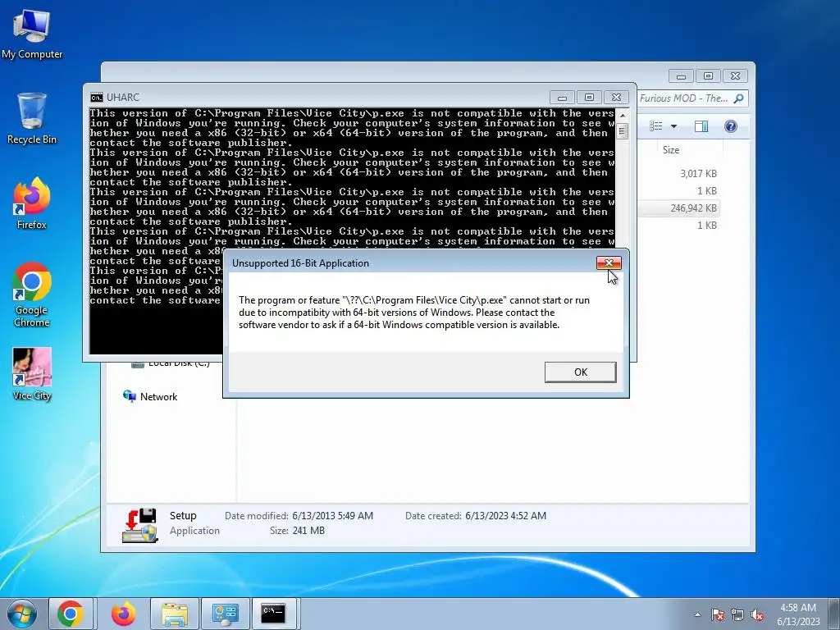
Task: Open the UHARC window system menu icon
Action: pyautogui.click(x=97, y=98)
